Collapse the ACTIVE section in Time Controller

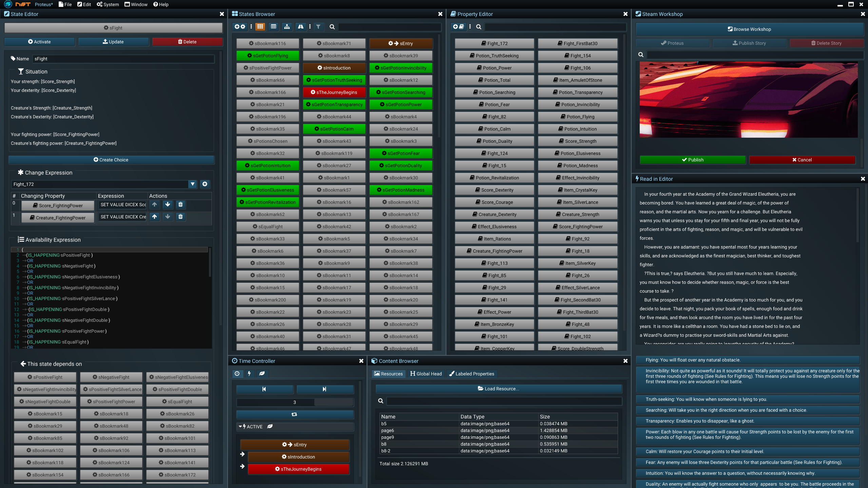click(240, 427)
